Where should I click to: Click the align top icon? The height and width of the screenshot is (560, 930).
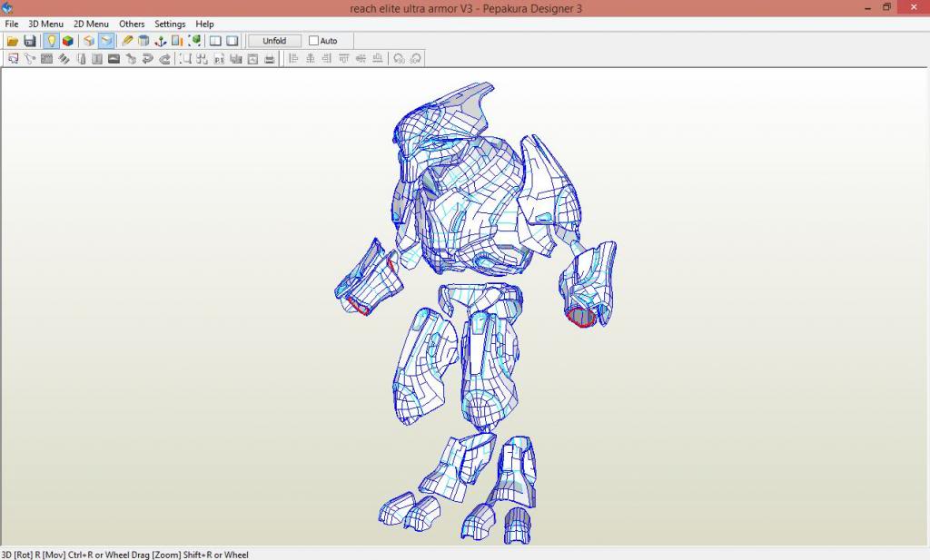343,58
